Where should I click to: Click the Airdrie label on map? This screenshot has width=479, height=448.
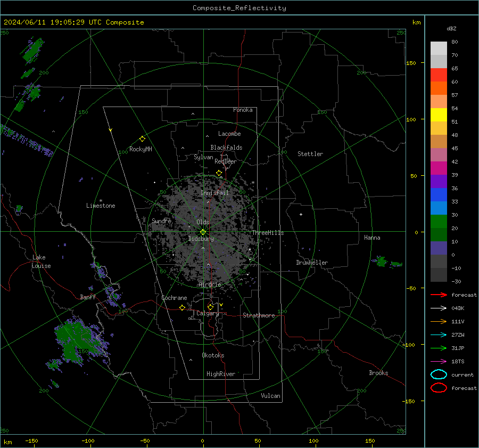(210, 284)
